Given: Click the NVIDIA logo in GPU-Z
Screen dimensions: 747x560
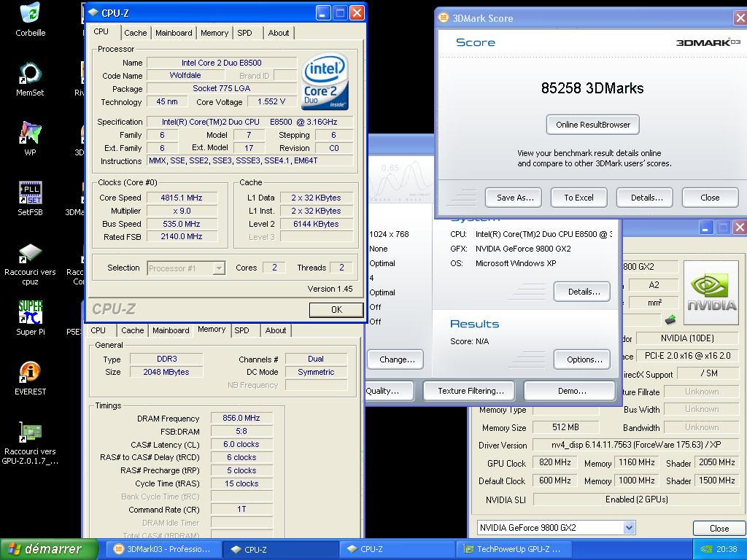Looking at the screenshot, I should pyautogui.click(x=711, y=292).
